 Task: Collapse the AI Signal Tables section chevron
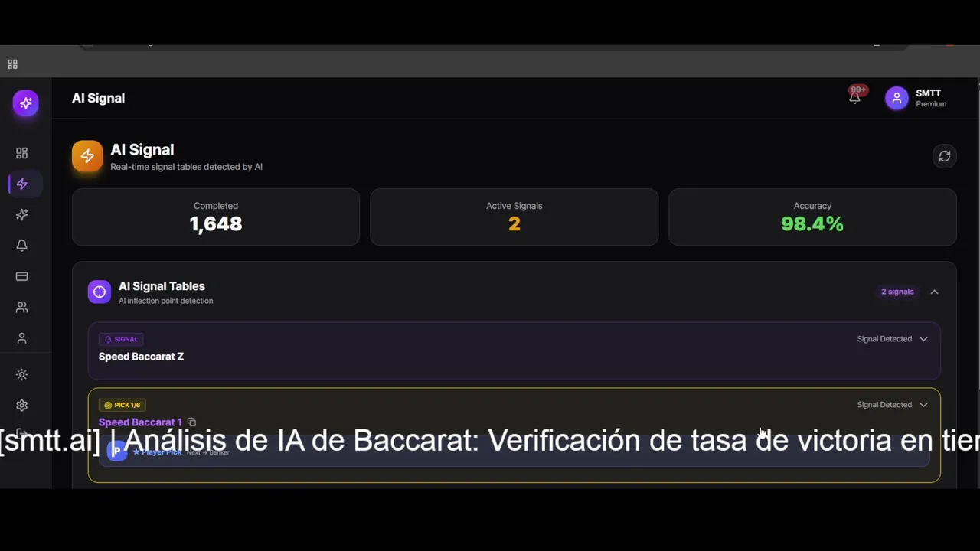(934, 292)
